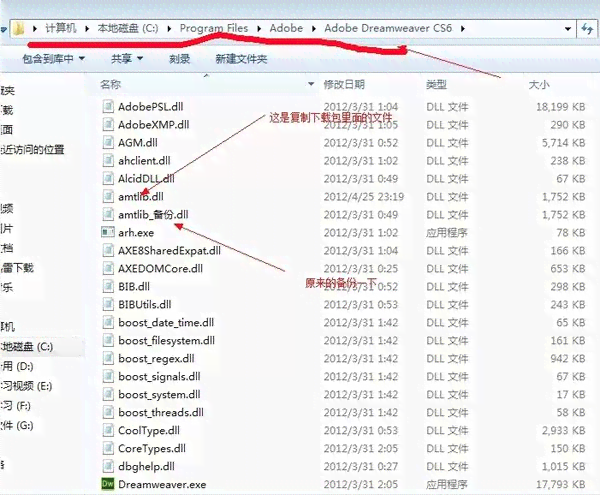
Task: Click the 刻录 toolbar command
Action: 179,59
